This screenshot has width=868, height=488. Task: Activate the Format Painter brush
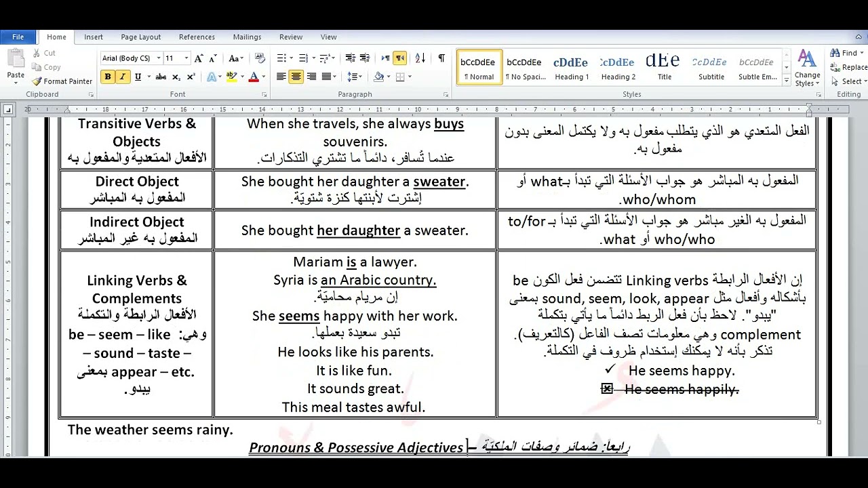[37, 81]
